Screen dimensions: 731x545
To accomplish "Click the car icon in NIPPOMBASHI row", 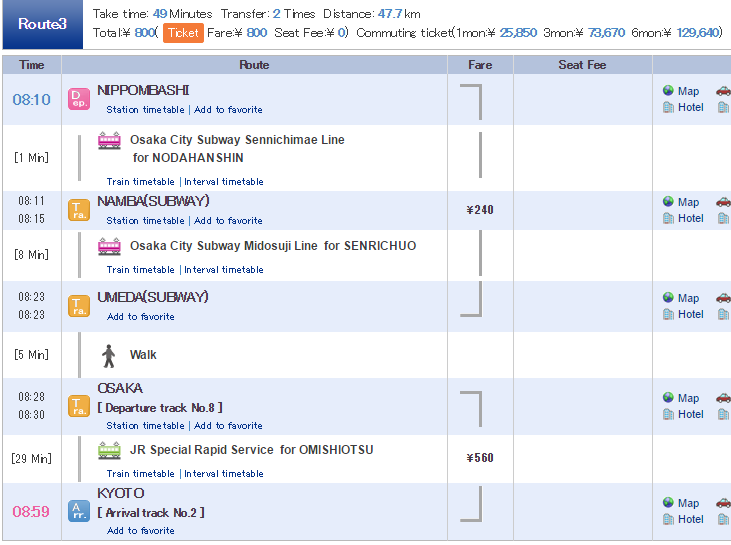I will (x=724, y=91).
